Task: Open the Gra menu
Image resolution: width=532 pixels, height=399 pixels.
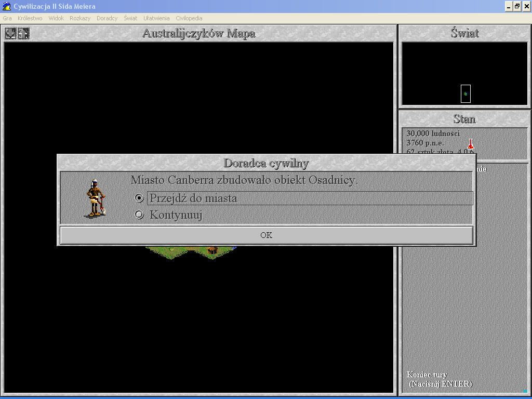Action: 7,18
